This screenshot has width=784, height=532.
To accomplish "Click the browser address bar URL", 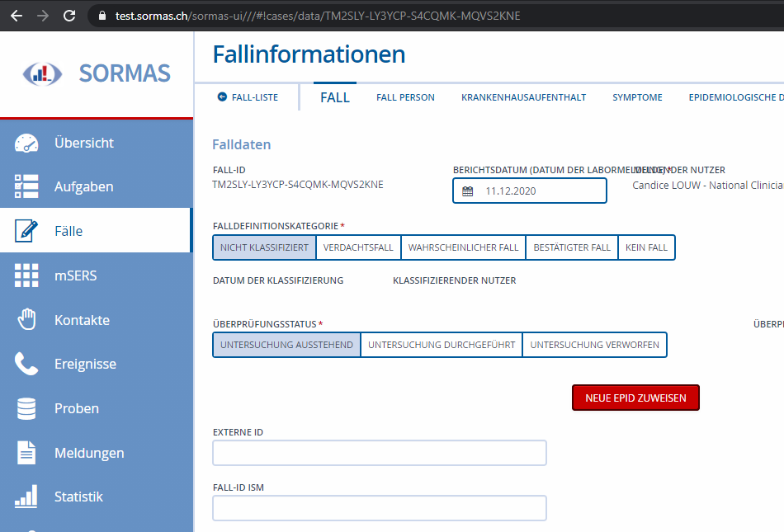I will click(x=318, y=16).
